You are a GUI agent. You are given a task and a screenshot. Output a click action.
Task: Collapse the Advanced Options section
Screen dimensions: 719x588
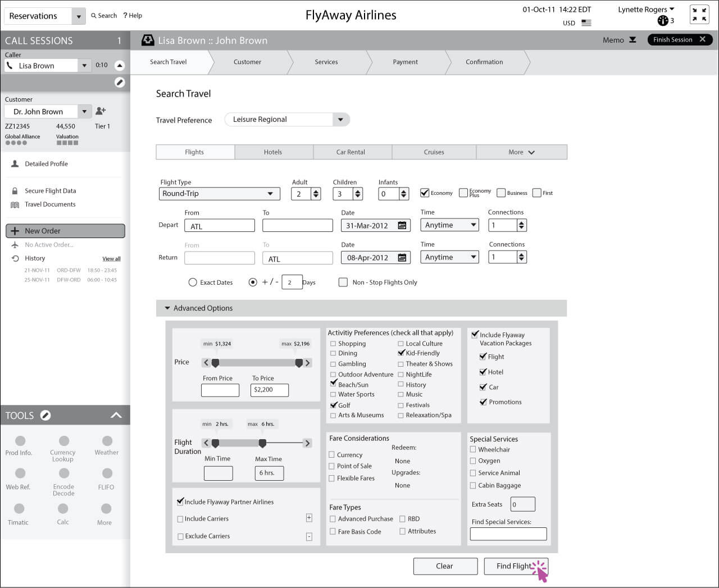[x=167, y=308]
